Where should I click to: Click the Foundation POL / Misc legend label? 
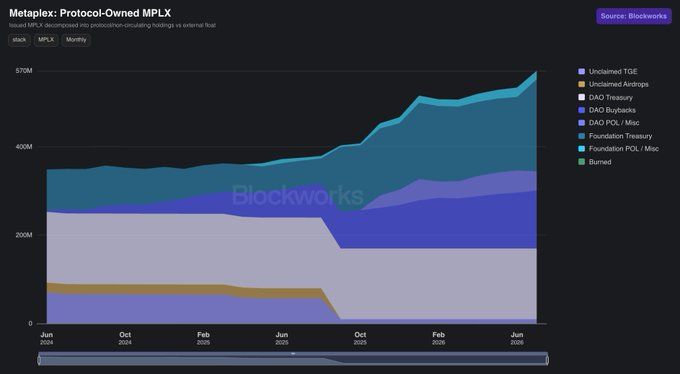pyautogui.click(x=624, y=149)
